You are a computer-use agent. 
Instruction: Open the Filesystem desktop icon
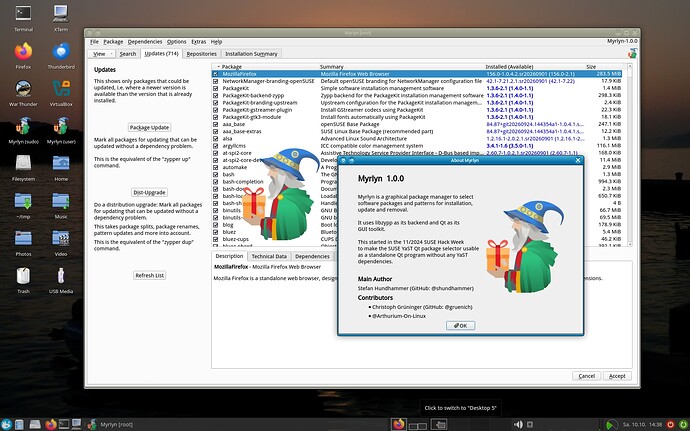point(23,163)
